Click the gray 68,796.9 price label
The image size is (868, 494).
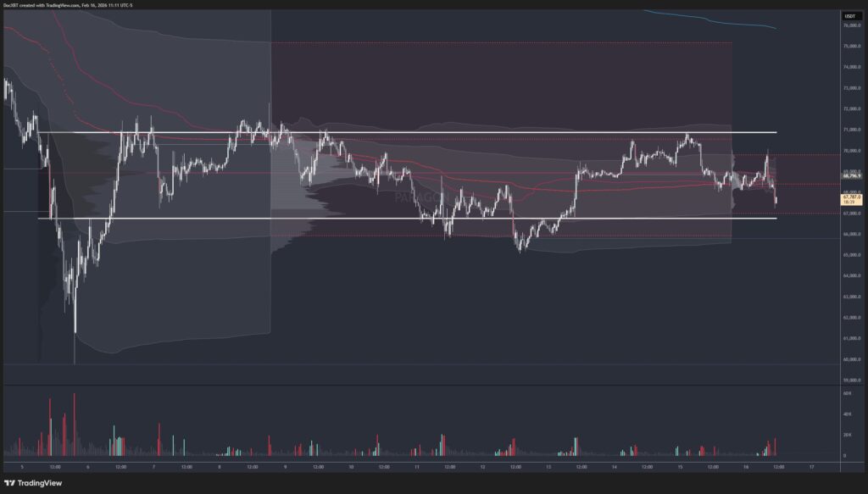852,177
